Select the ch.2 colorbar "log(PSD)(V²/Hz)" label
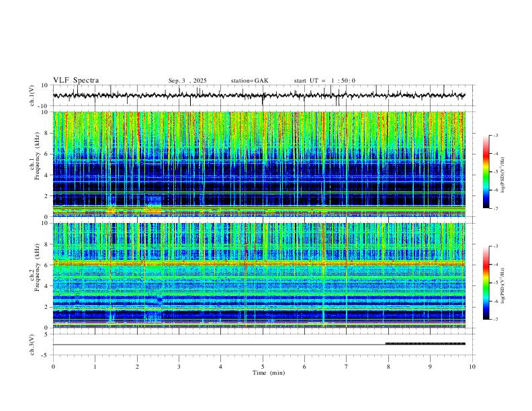This screenshot has width=532, height=411. tap(502, 285)
